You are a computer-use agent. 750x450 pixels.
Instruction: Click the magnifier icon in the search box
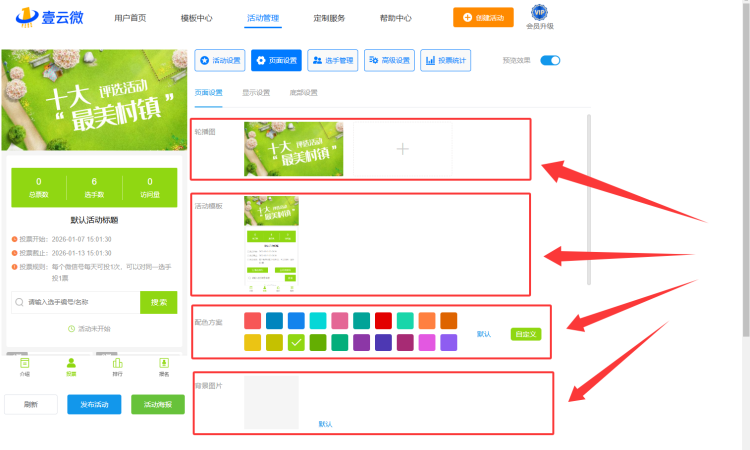pos(19,302)
